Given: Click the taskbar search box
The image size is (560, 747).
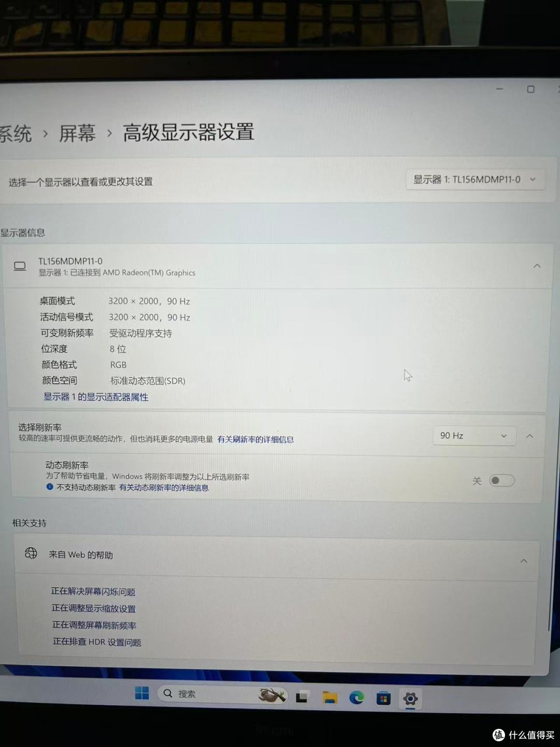Looking at the screenshot, I should point(222,694).
